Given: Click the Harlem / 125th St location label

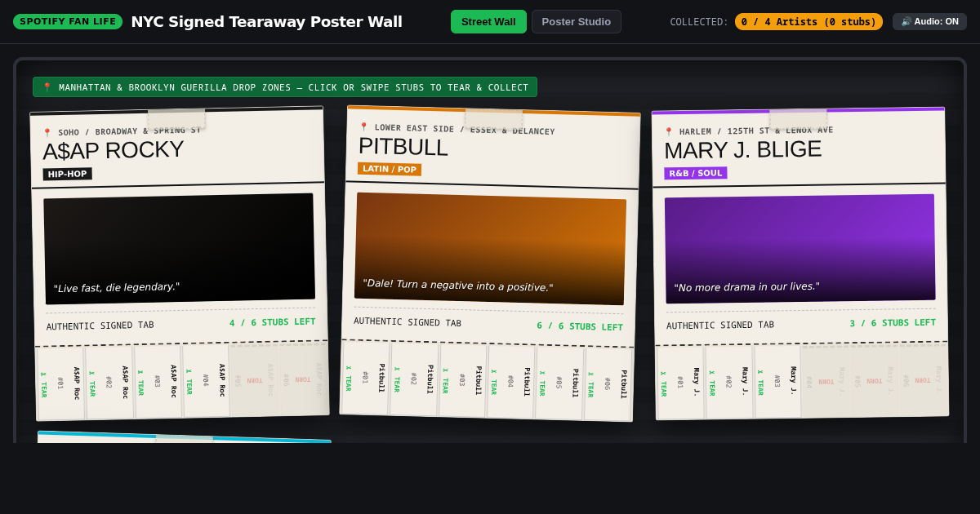Looking at the screenshot, I should [x=749, y=131].
